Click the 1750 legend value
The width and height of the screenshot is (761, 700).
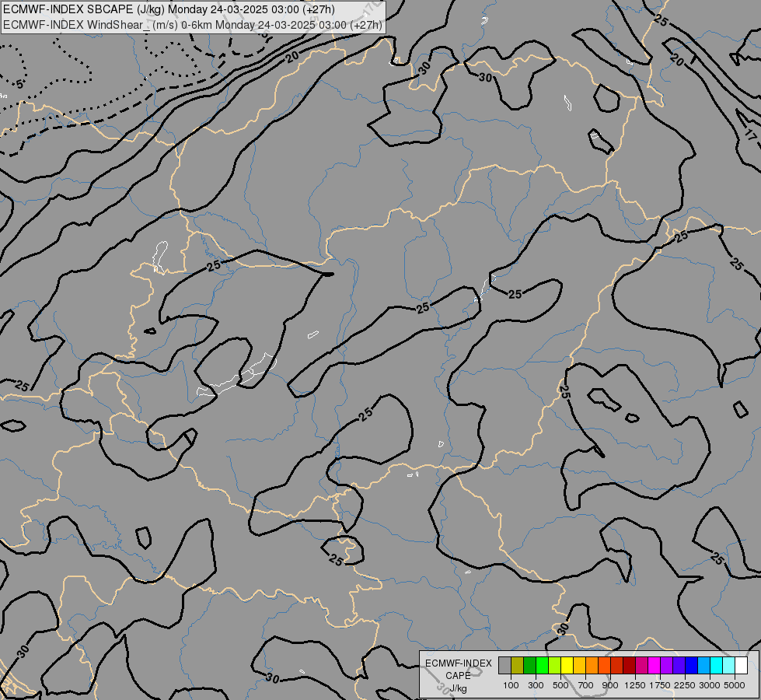[660, 685]
